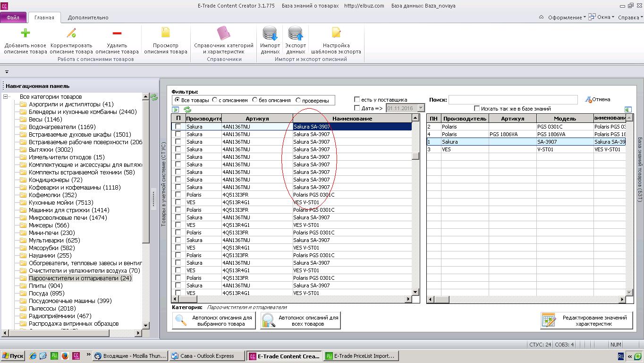644x363 pixels.
Task: Click 'Редактирование значений характеристик' button
Action: tap(586, 320)
